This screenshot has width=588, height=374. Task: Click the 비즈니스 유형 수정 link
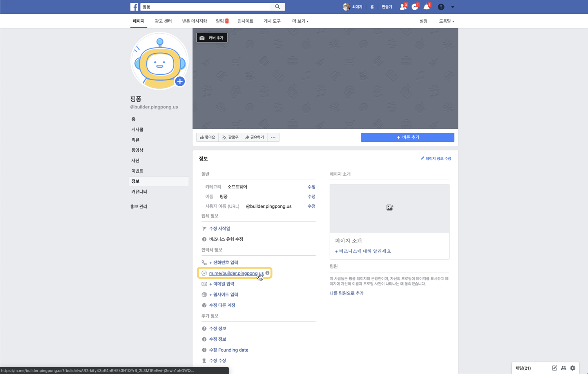coord(226,239)
